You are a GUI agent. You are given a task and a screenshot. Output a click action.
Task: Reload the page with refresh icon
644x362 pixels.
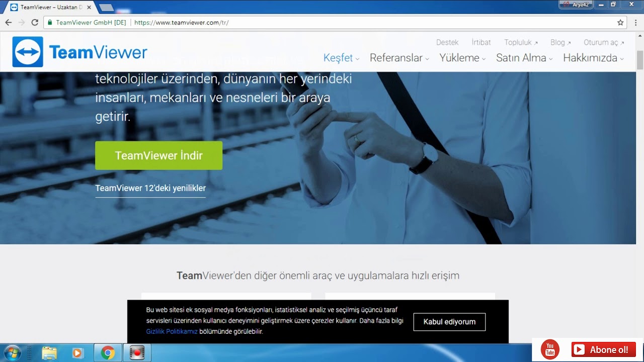(35, 23)
